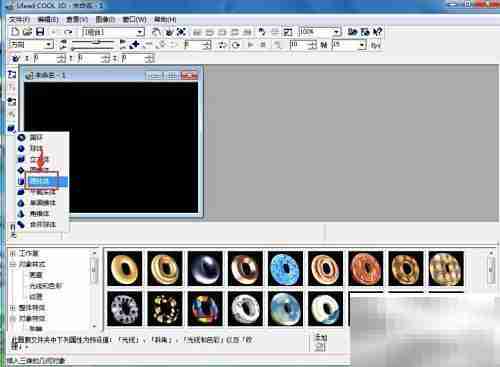Viewport: 500px width, 367px height.
Task: Select 纹理 in the tree
Action: tap(36, 296)
